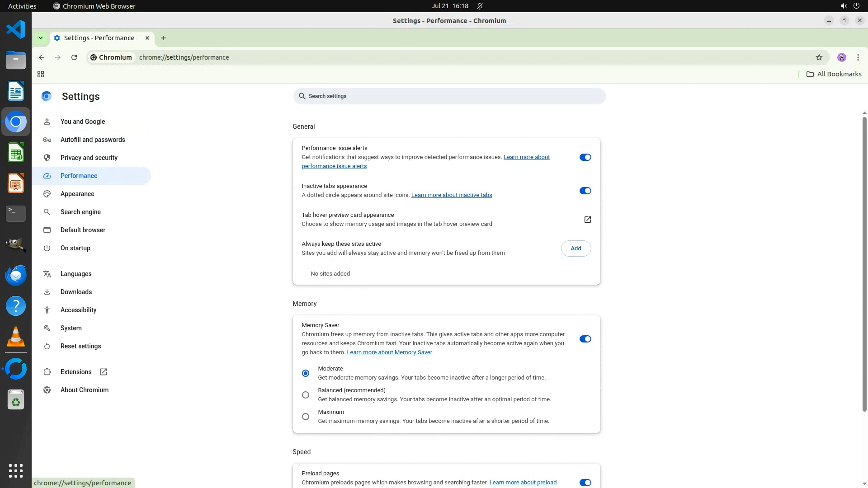The width and height of the screenshot is (868, 488).
Task: Reload the current settings page
Action: (74, 57)
